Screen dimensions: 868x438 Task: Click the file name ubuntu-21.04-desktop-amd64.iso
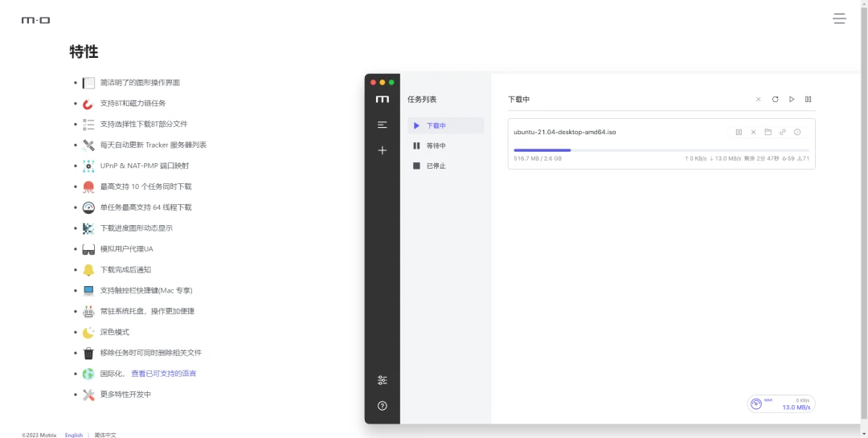point(565,133)
